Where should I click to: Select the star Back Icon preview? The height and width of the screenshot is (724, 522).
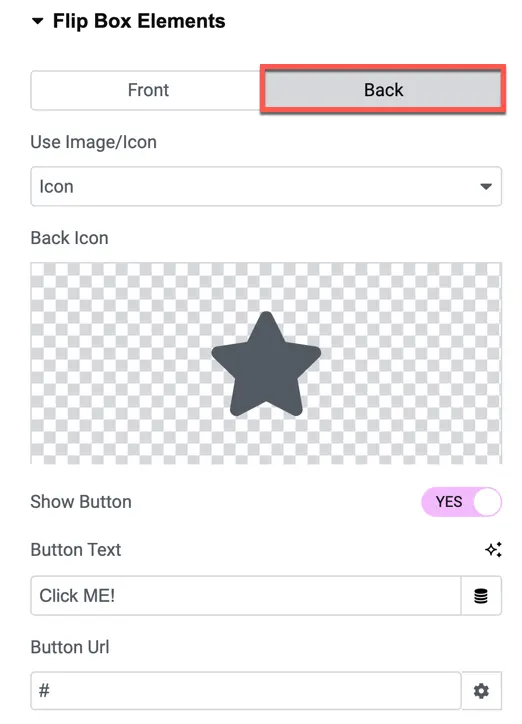click(266, 364)
